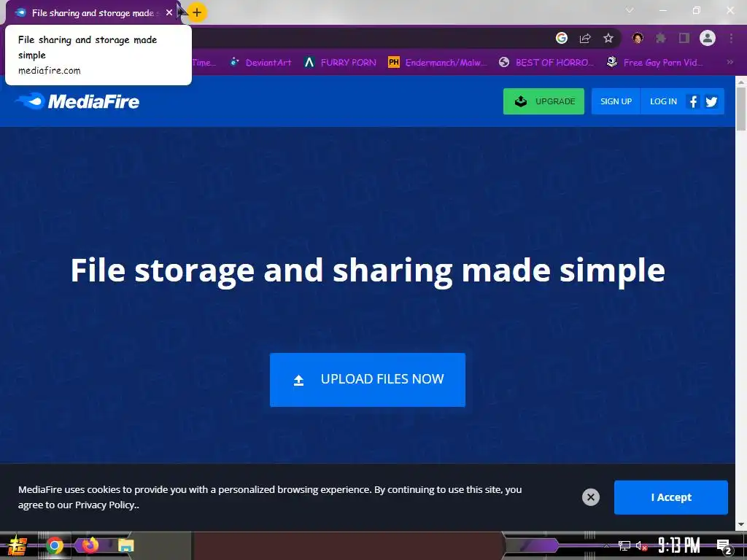
Task: Show hidden tray icons chevron
Action: coord(606,545)
